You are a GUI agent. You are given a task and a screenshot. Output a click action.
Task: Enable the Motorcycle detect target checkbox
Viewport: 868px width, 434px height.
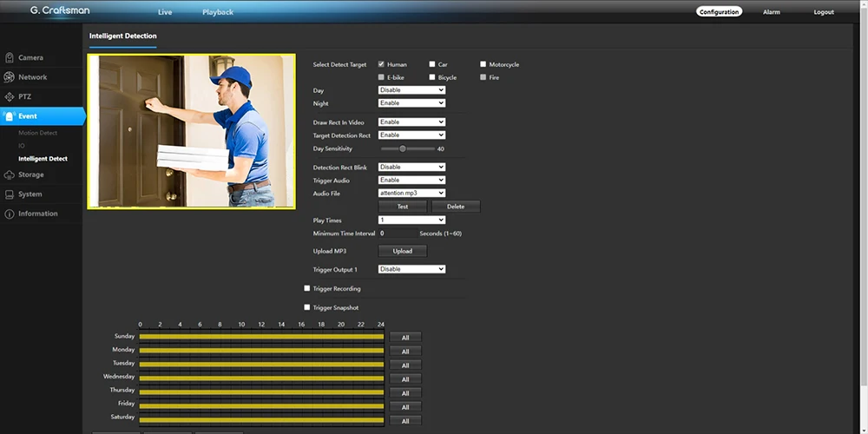click(x=483, y=64)
